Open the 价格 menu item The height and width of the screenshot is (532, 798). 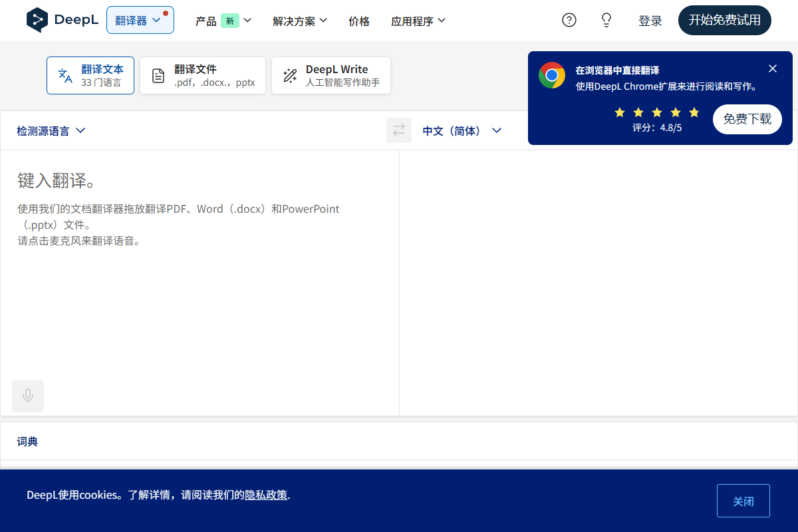[358, 21]
